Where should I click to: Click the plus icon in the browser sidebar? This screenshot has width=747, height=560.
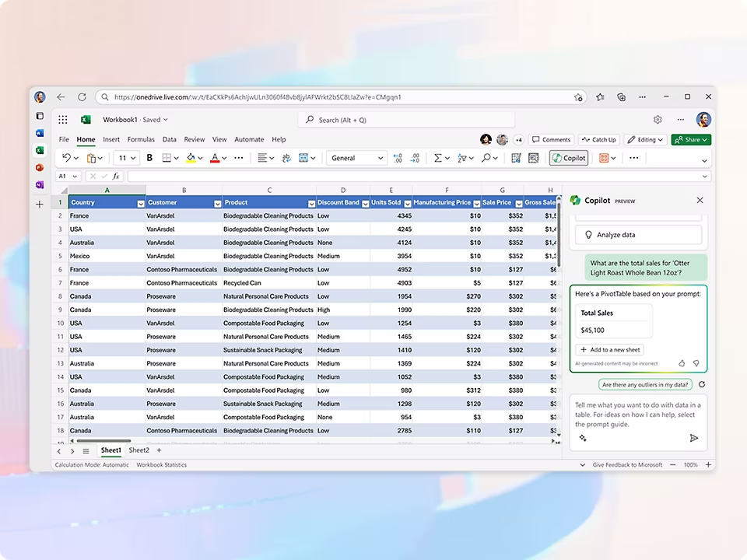pyautogui.click(x=40, y=205)
